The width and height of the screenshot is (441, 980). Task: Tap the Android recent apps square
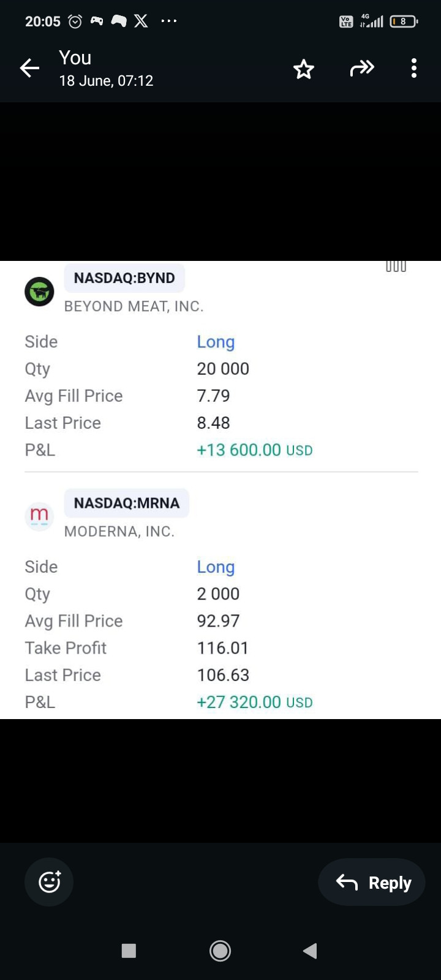click(x=129, y=951)
